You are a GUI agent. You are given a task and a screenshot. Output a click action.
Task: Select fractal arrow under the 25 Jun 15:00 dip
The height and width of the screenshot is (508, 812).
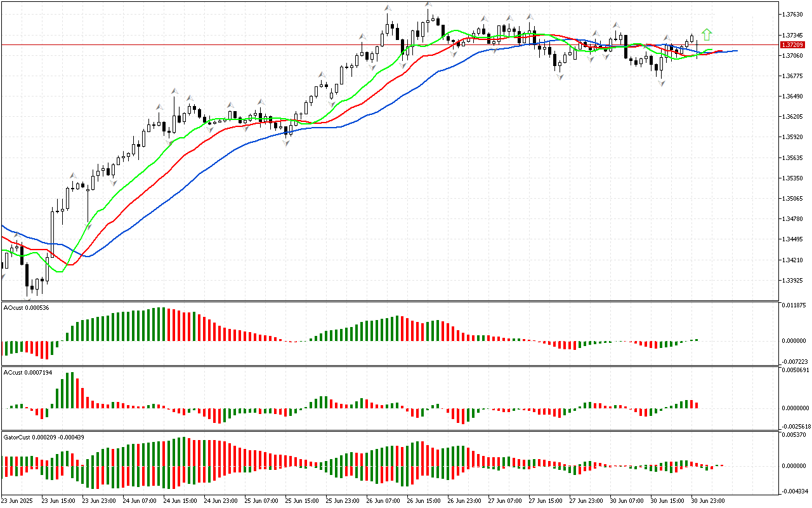pyautogui.click(x=287, y=143)
